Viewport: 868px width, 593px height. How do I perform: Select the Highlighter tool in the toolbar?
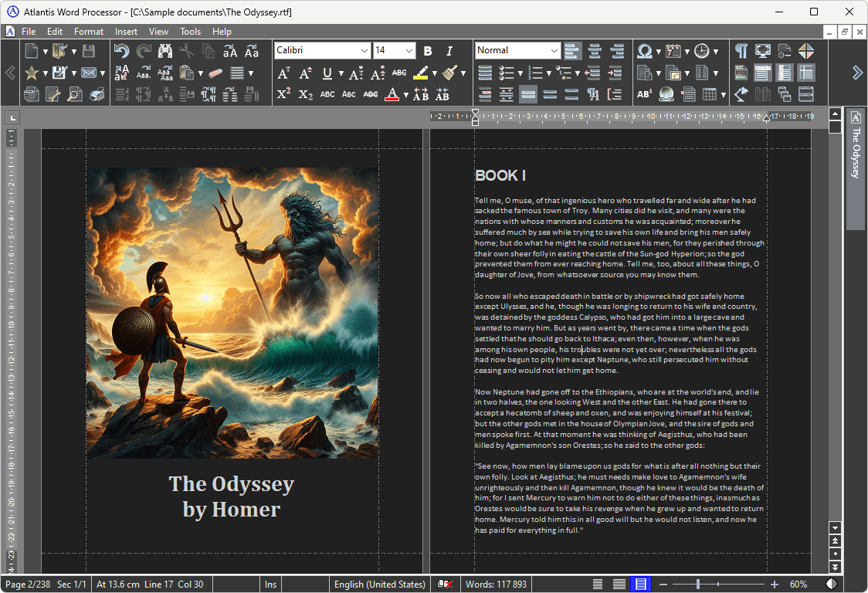coord(420,73)
